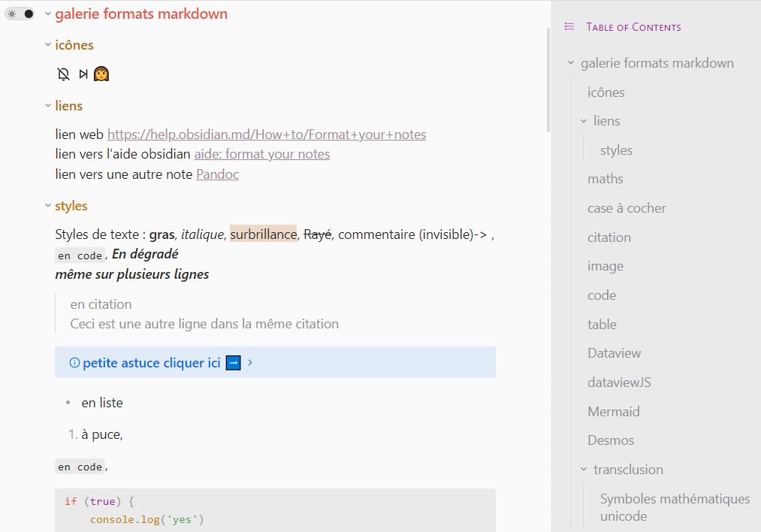Click the text 'En dégradé'
This screenshot has width=761, height=532.
[145, 254]
